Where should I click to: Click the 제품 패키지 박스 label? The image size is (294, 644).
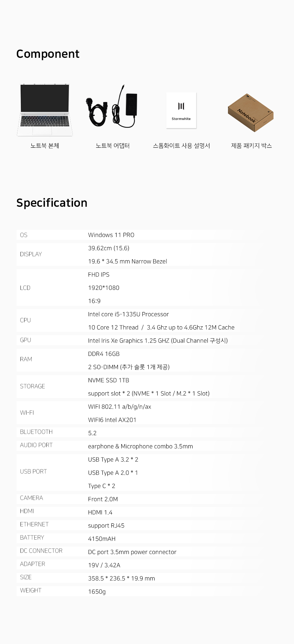click(x=251, y=146)
